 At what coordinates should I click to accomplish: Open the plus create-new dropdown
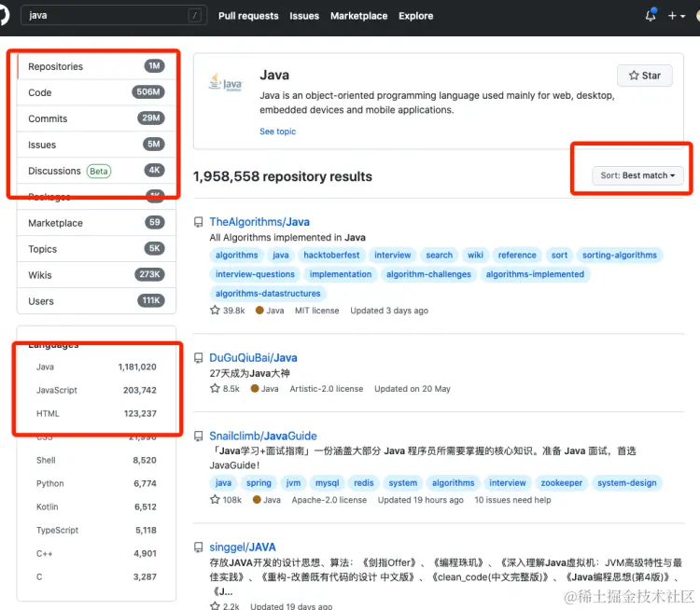(x=676, y=16)
